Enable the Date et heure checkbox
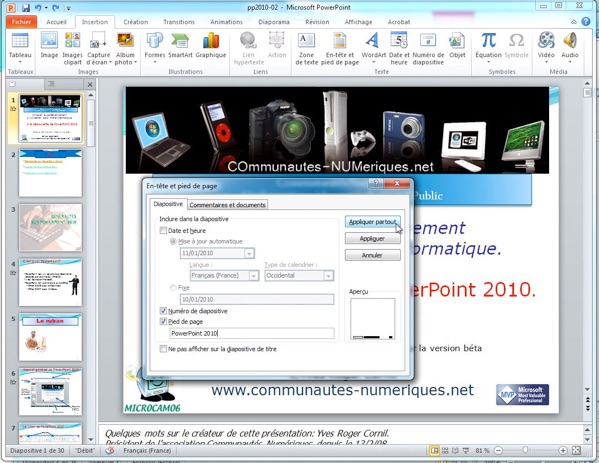 [163, 230]
